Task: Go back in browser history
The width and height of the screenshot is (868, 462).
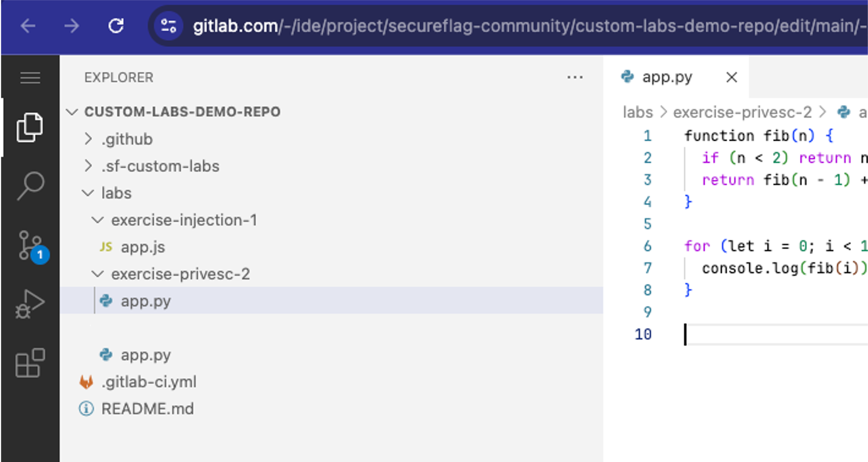Action: pyautogui.click(x=28, y=26)
